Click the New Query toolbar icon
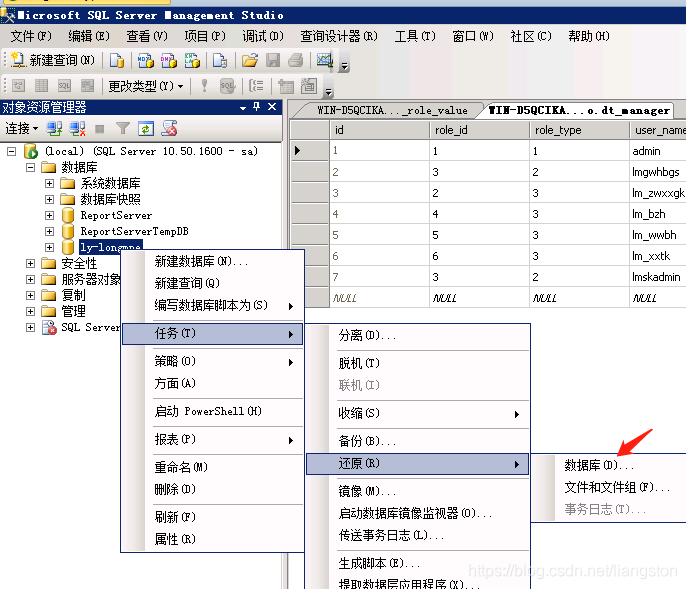 (x=18, y=60)
